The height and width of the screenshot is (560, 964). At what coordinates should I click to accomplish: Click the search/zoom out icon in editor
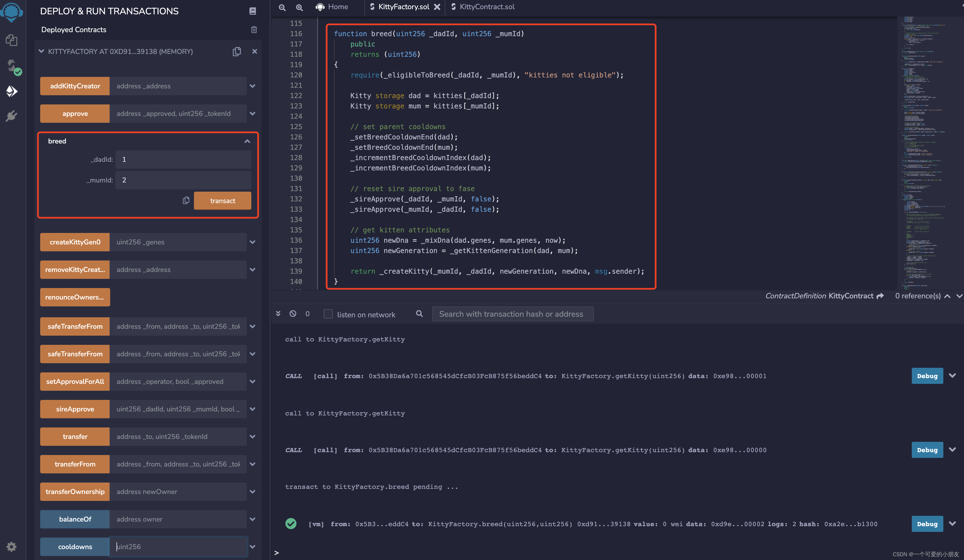[x=282, y=7]
